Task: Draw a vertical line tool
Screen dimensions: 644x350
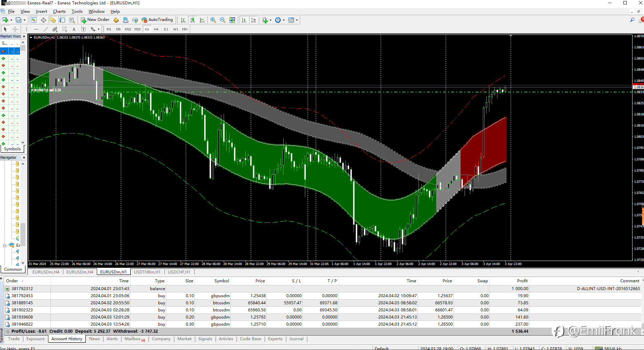Action: point(26,29)
